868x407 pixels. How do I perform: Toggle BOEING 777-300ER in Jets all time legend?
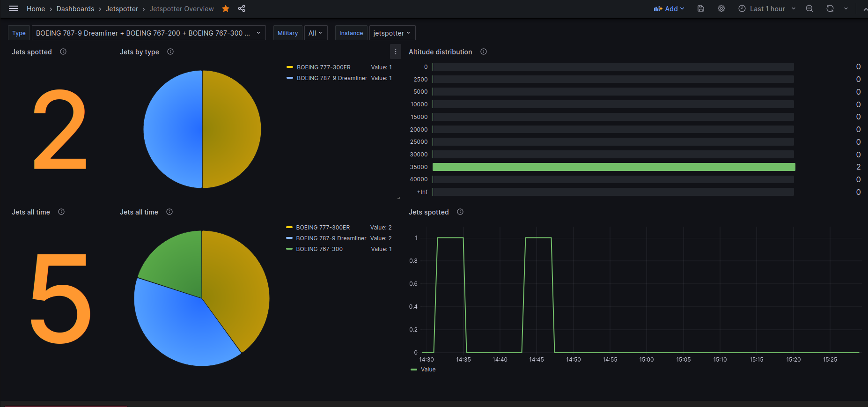(x=323, y=227)
